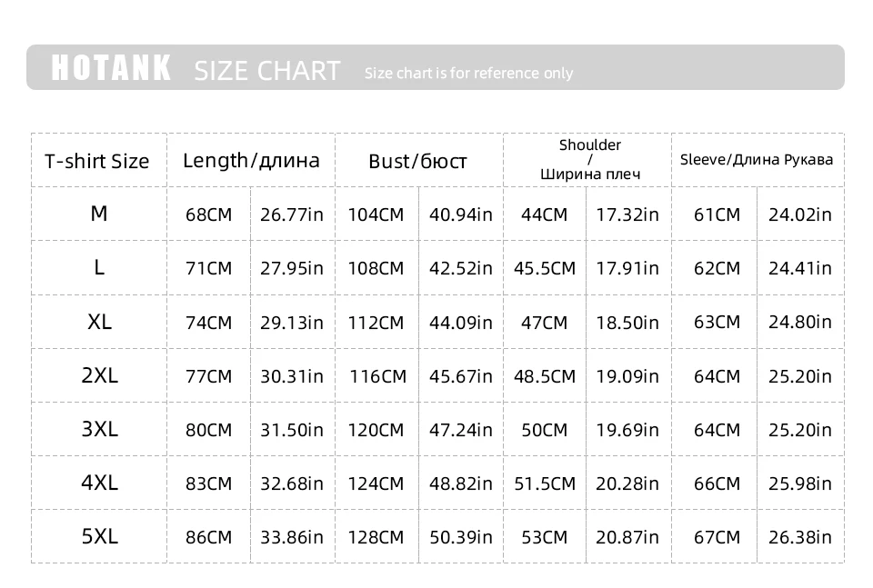The image size is (873, 588).
Task: Click the 25.98in sleeve cell
Action: click(800, 483)
